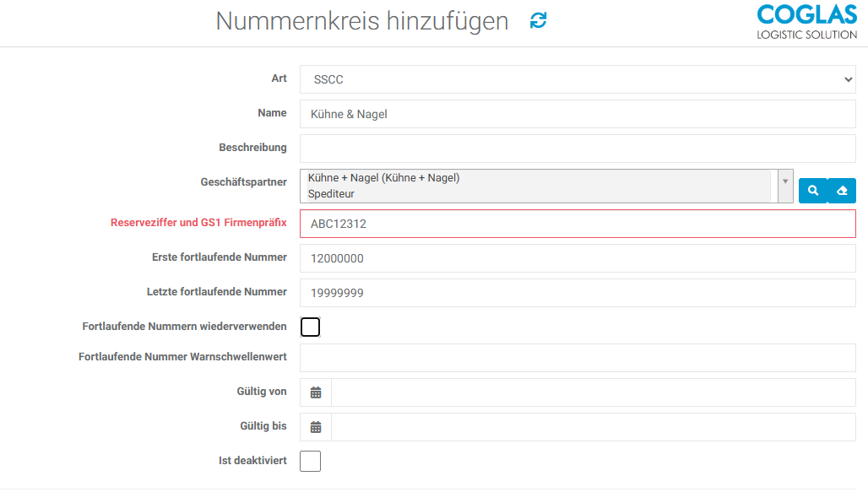Click the Gültig bis label
Image resolution: width=868 pixels, height=503 pixels.
[x=263, y=426]
